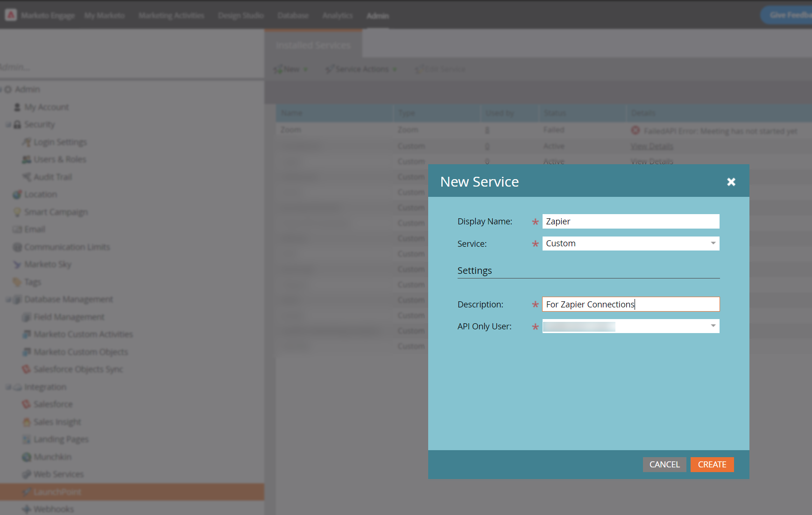Screen dimensions: 812x515
Task: Click the Adobe logo icon
Action: click(11, 15)
